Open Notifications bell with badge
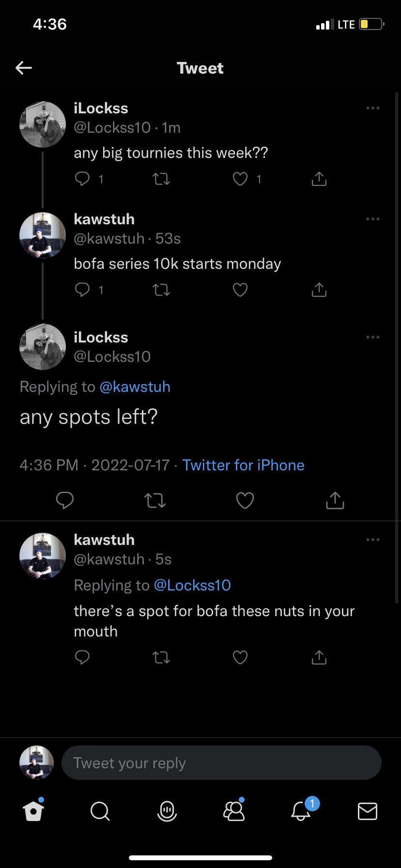Viewport: 401px width, 868px height. click(301, 810)
